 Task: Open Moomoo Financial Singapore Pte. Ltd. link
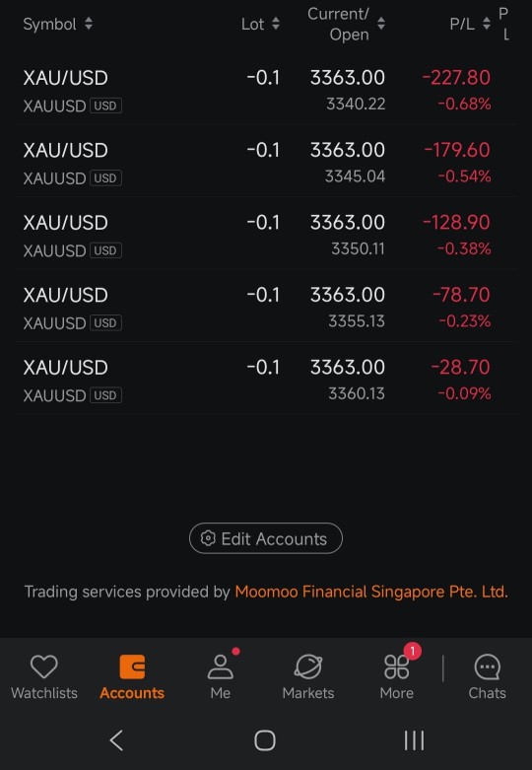pos(371,592)
